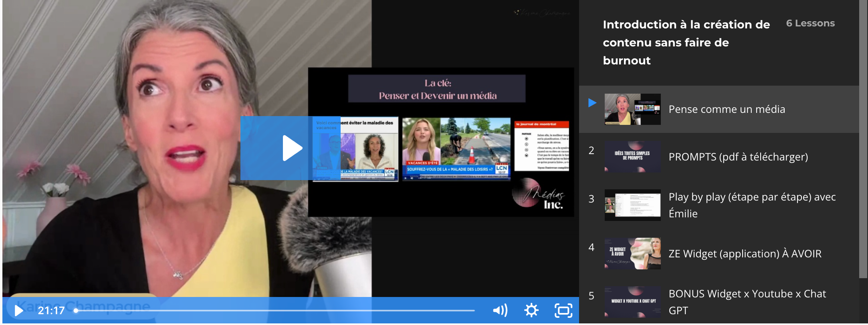
Task: Open lesson 'BONUS Widget x Youtube x Chat GPT'
Action: click(x=719, y=302)
